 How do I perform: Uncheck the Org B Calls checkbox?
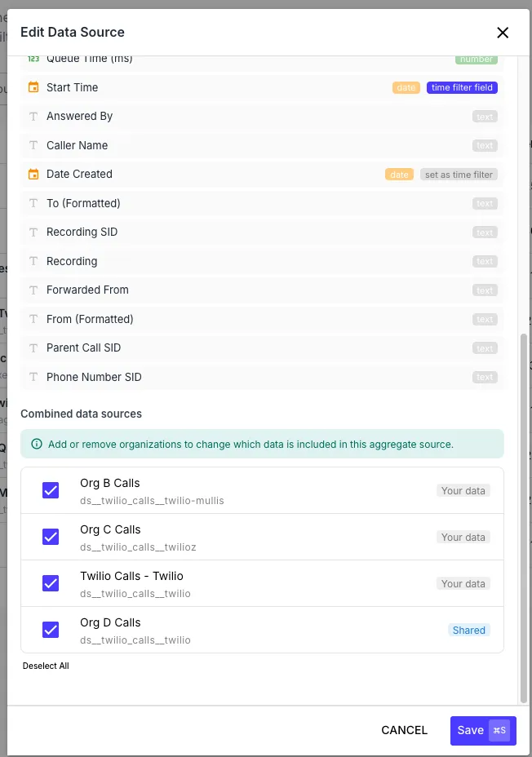[x=51, y=490]
